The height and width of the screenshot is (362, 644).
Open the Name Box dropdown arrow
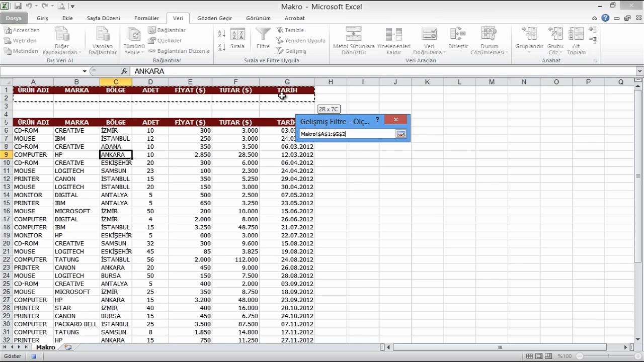(x=85, y=71)
